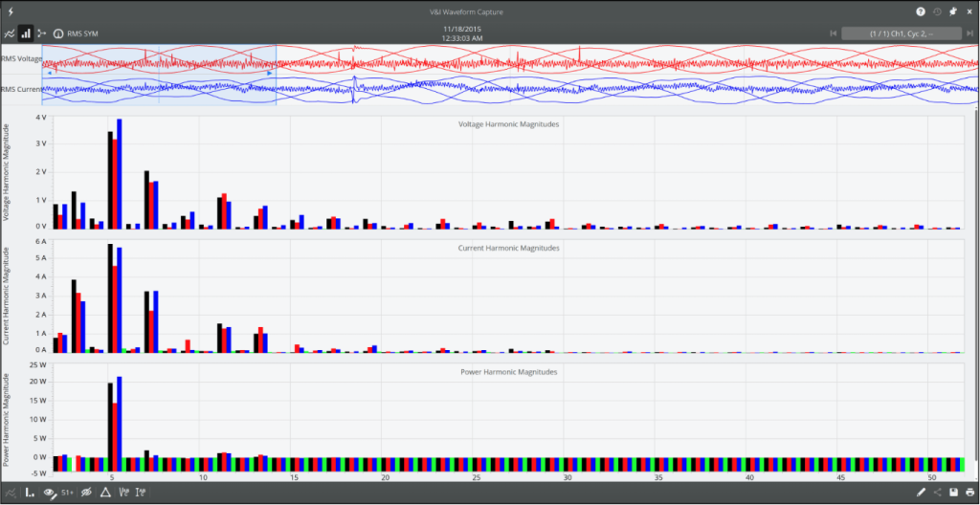The height and width of the screenshot is (505, 980).
Task: Click the 12:33:03 AM timestamp
Action: (462, 38)
